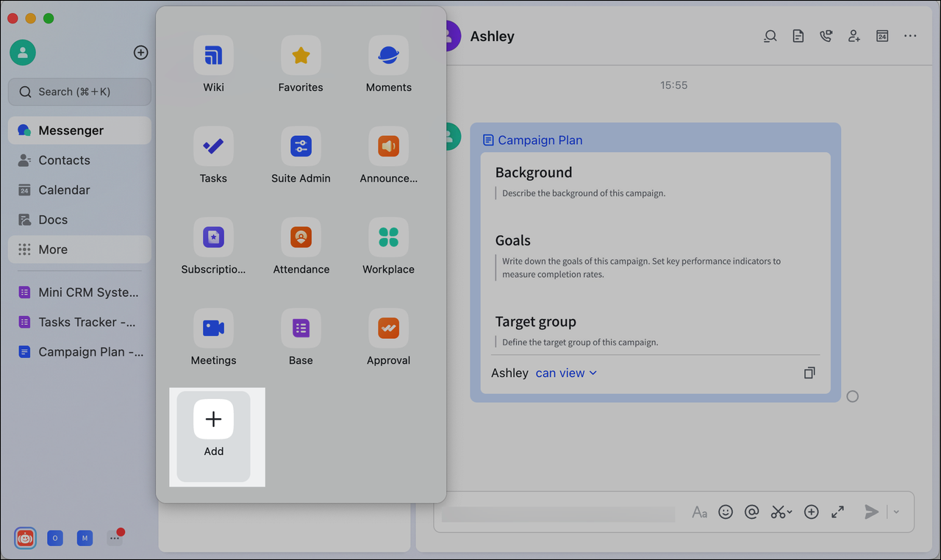Switch to the M account icon
The height and width of the screenshot is (560, 941).
(x=85, y=538)
